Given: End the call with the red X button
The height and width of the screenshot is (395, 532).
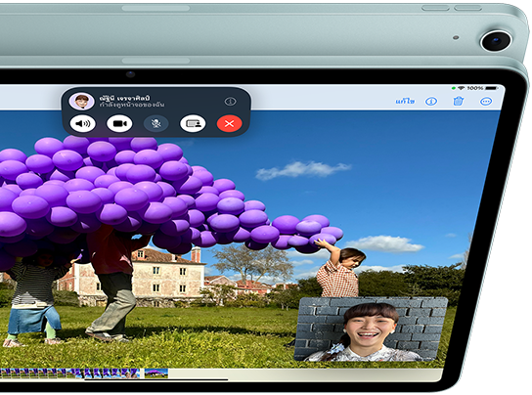Looking at the screenshot, I should coord(230,123).
